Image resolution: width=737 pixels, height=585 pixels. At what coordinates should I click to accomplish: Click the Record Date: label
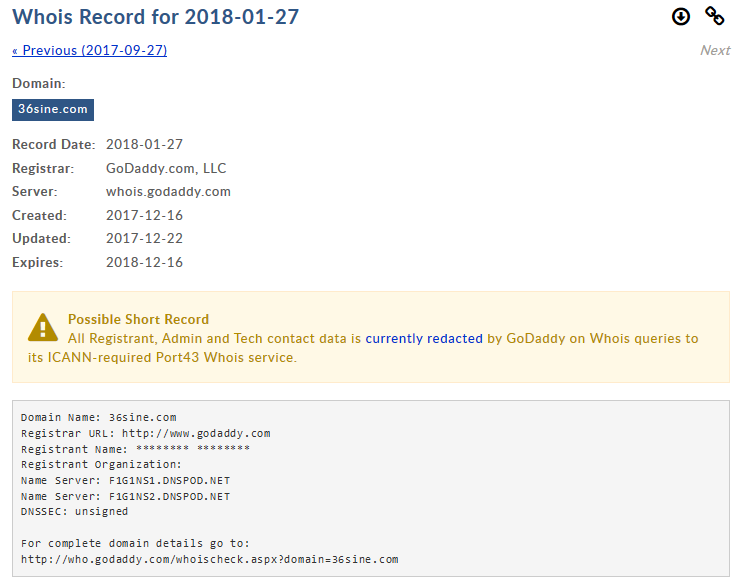[x=54, y=144]
